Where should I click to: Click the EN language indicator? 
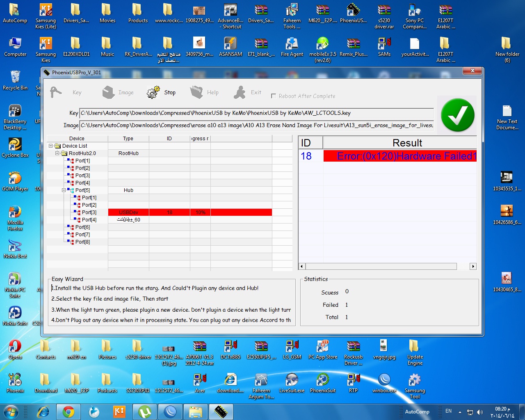[448, 411]
